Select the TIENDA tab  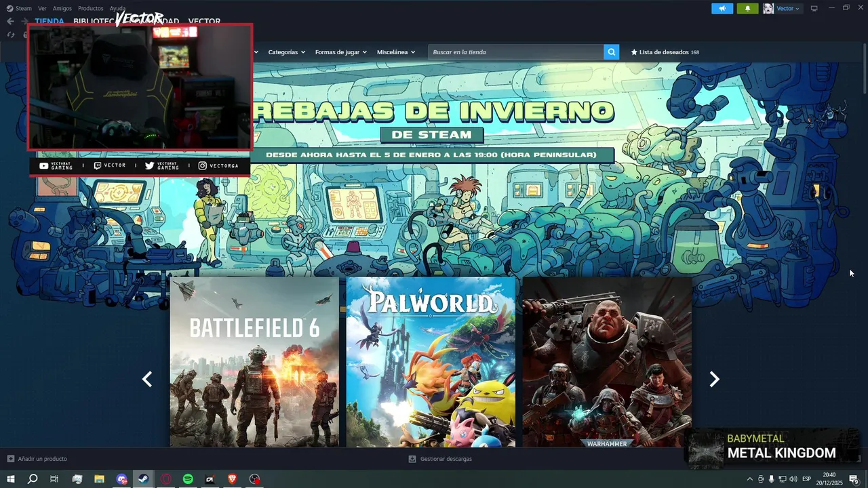click(50, 21)
